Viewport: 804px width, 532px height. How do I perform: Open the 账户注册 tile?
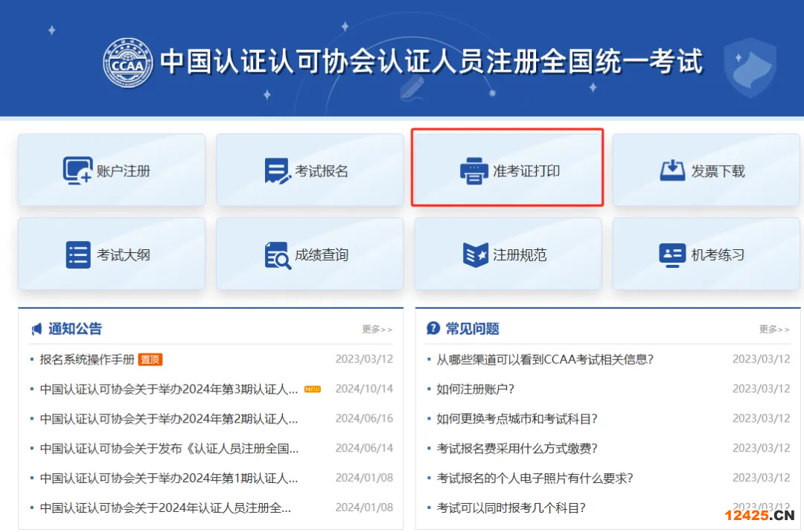coord(112,170)
